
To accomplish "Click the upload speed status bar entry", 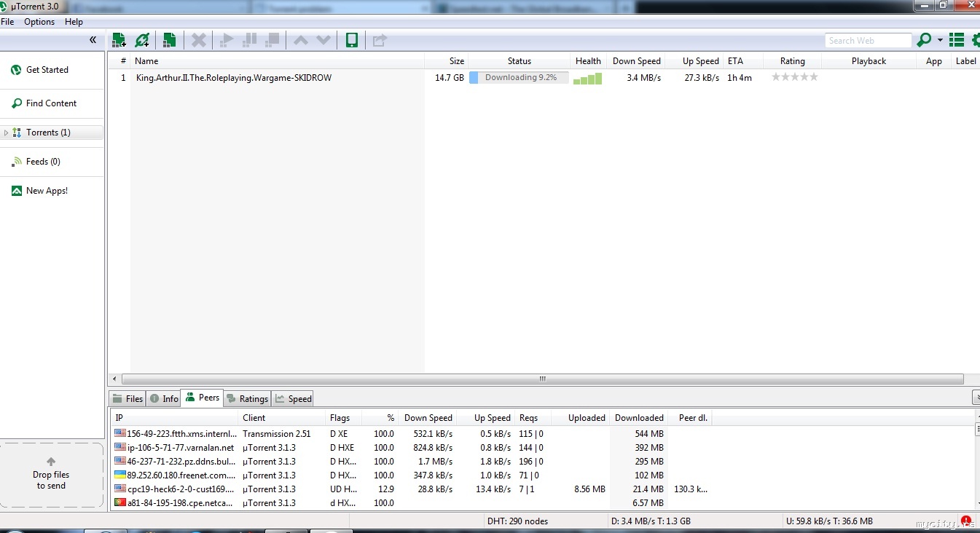I will click(x=829, y=521).
